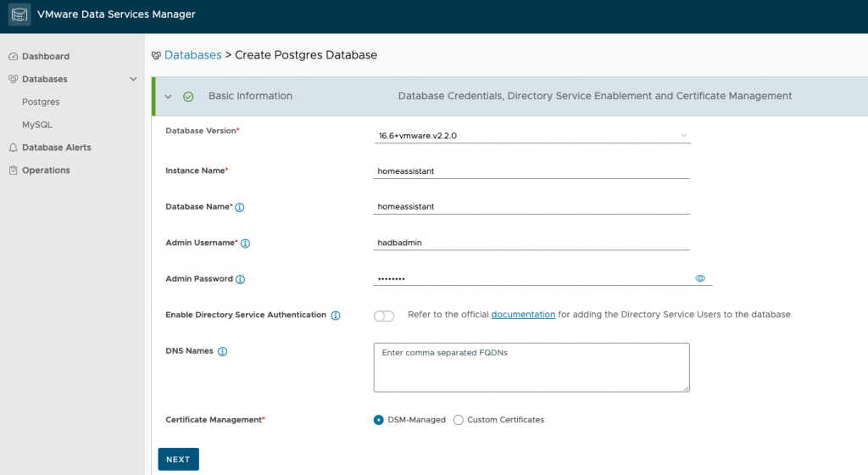Image resolution: width=868 pixels, height=475 pixels.
Task: Open Postgres in the sidebar
Action: click(41, 102)
